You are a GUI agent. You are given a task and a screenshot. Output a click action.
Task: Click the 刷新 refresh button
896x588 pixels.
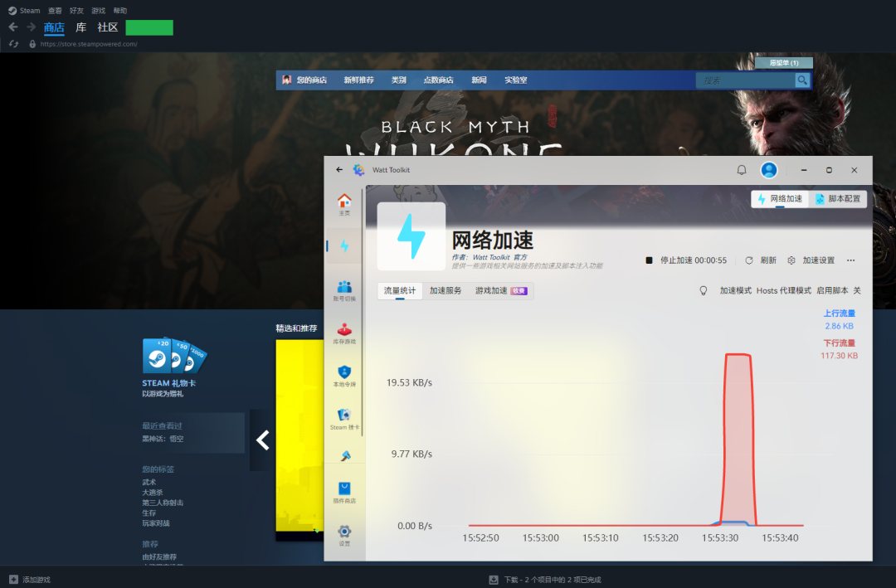pyautogui.click(x=761, y=260)
